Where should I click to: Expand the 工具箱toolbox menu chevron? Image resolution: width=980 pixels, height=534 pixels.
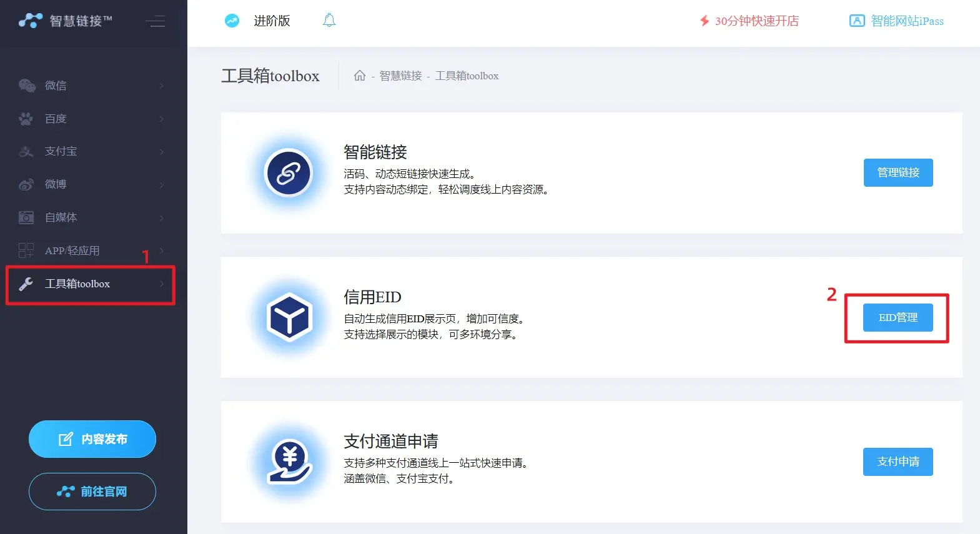(162, 284)
